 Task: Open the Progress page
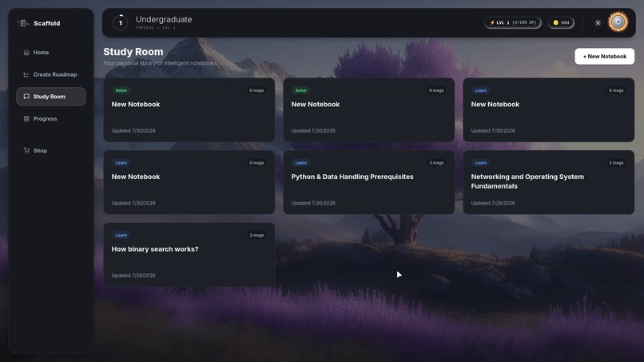[51, 119]
